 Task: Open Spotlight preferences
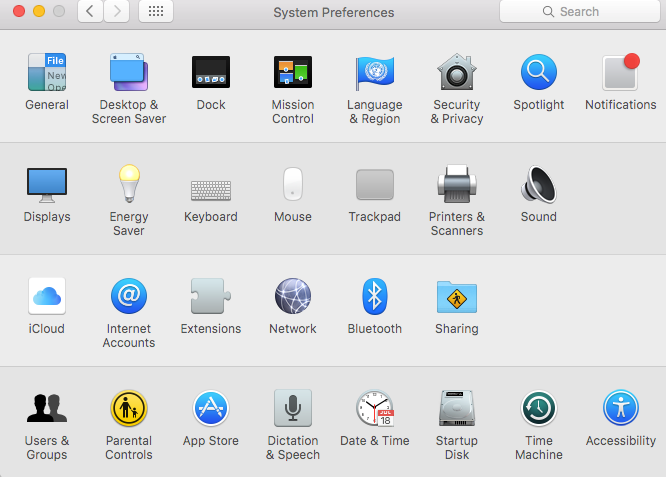pyautogui.click(x=539, y=72)
